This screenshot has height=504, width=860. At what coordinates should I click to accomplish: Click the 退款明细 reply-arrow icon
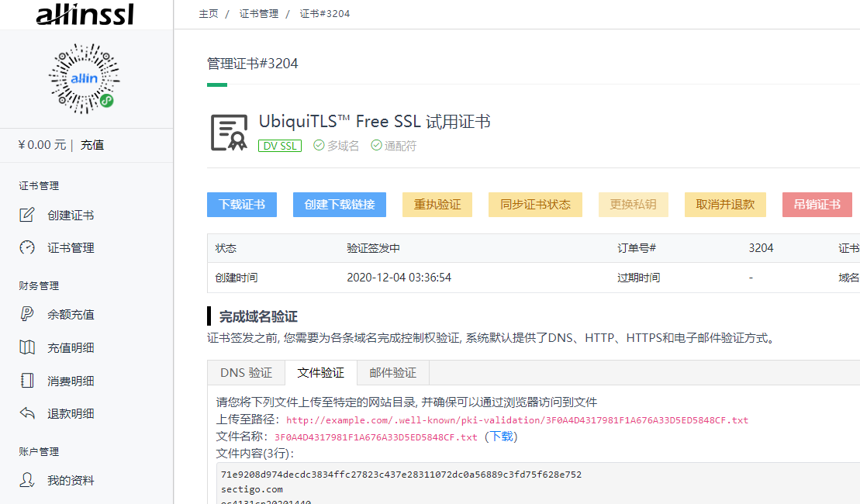(27, 413)
